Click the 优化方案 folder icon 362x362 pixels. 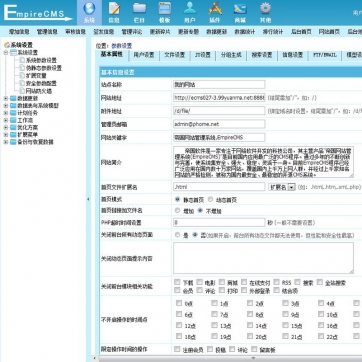coord(13,127)
